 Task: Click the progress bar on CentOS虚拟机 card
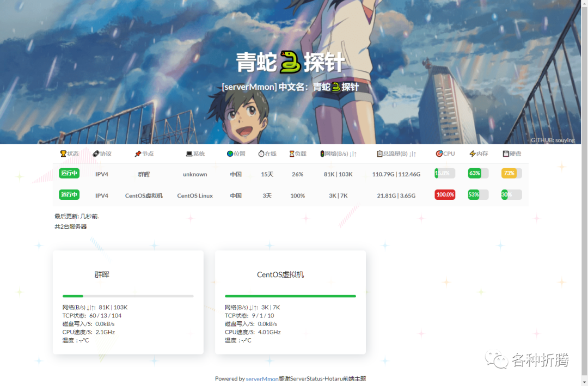pos(290,296)
